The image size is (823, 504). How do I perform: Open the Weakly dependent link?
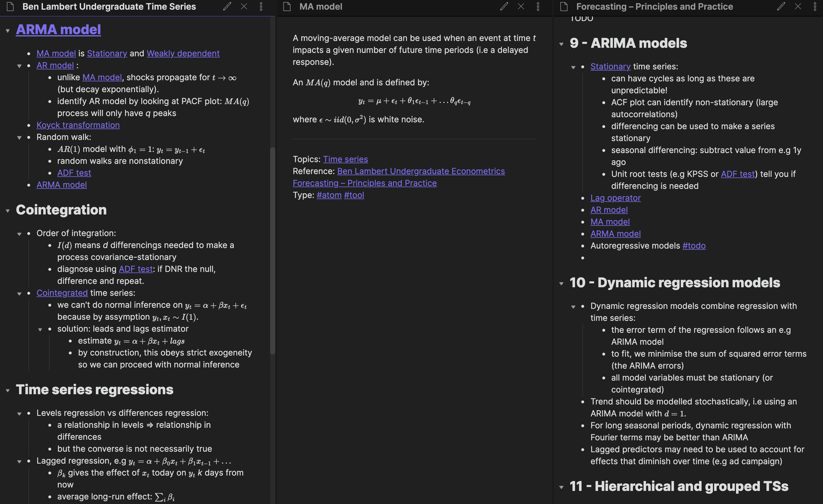tap(183, 53)
